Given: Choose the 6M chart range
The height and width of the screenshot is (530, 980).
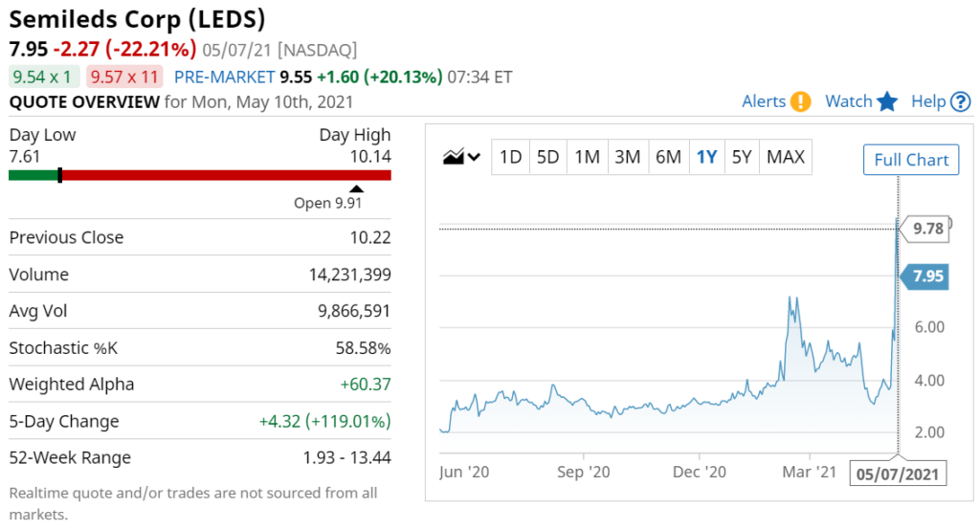Looking at the screenshot, I should click(x=668, y=157).
